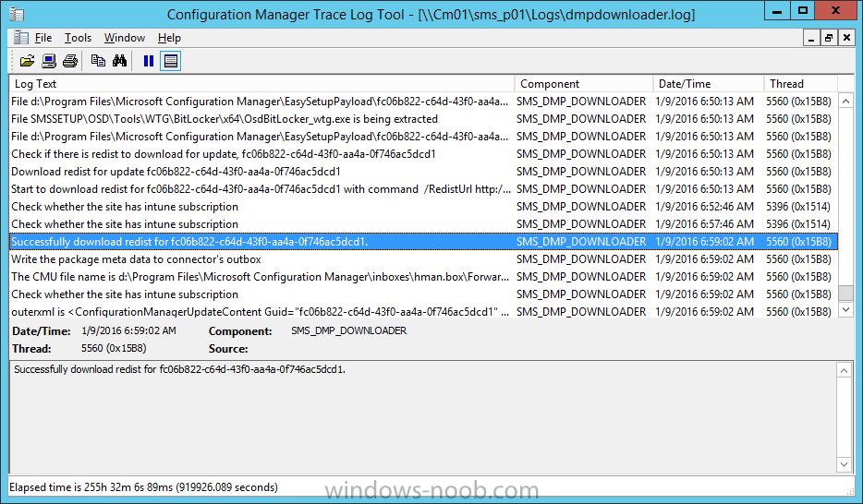Click the application icon in the title bar
The image size is (863, 504).
coord(17,14)
